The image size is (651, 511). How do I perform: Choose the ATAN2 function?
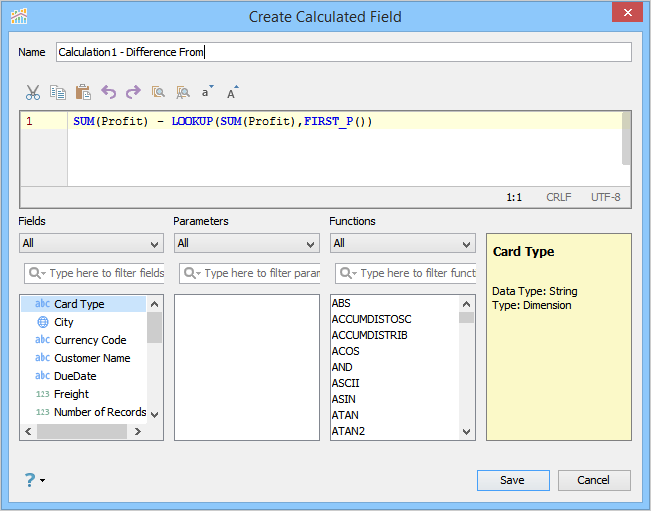tap(348, 431)
